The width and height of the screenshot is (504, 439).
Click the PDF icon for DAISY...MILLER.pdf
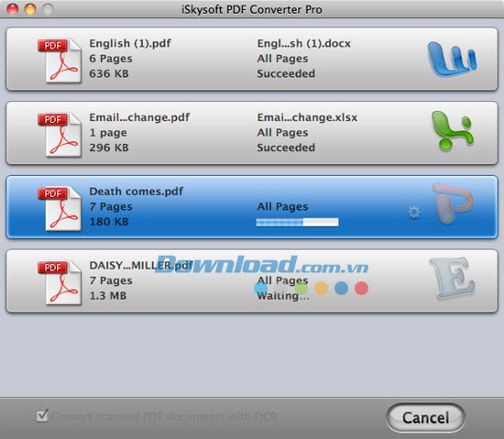(60, 282)
